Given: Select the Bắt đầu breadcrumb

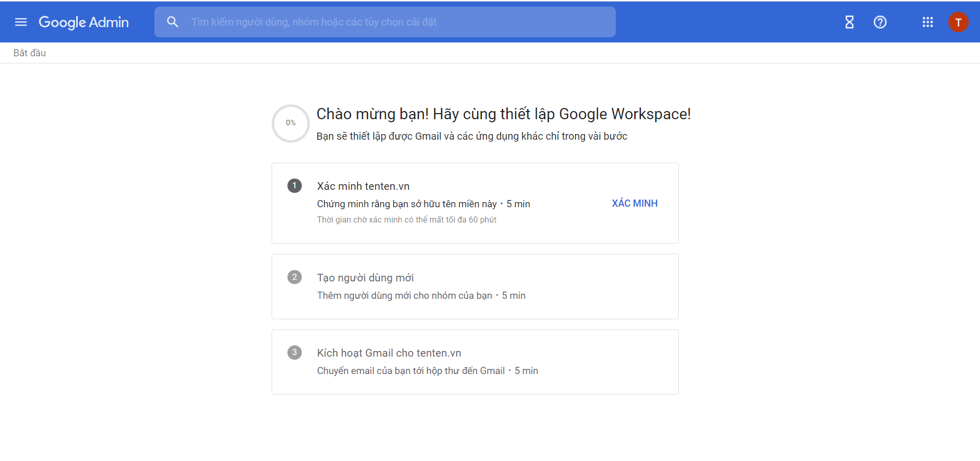Looking at the screenshot, I should (30, 53).
